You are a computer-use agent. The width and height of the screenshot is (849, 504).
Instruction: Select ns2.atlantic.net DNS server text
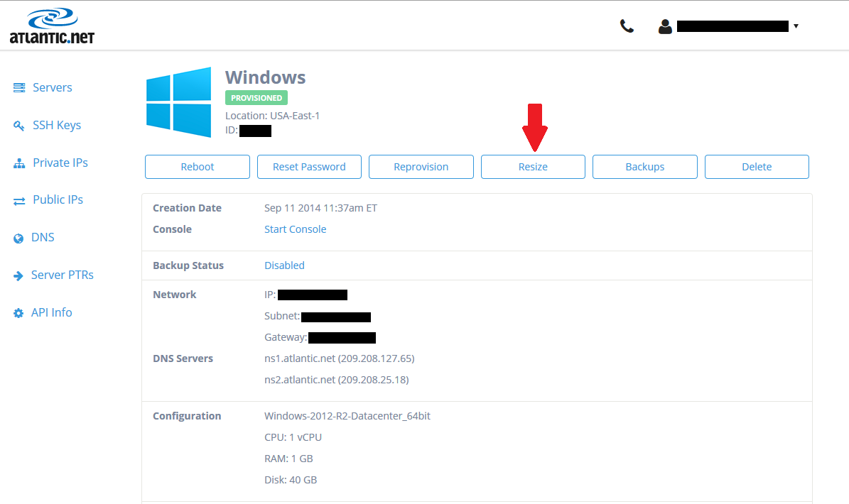pos(336,380)
